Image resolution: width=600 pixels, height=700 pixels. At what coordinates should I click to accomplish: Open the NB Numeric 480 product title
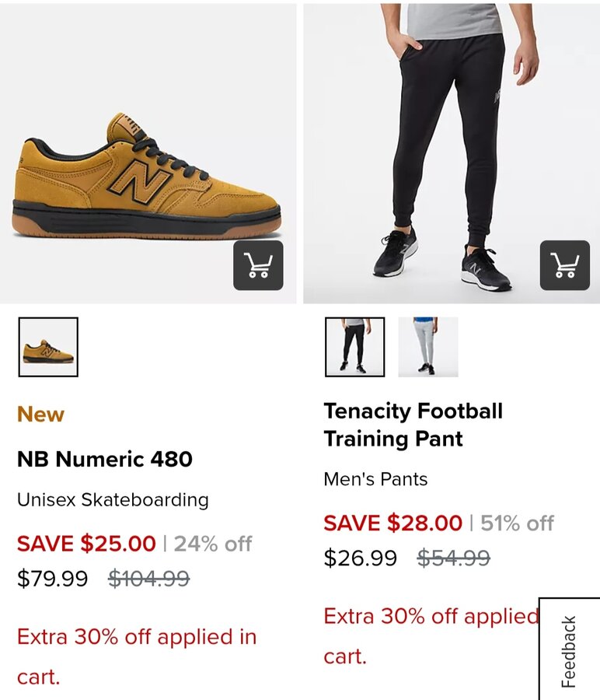tap(105, 459)
